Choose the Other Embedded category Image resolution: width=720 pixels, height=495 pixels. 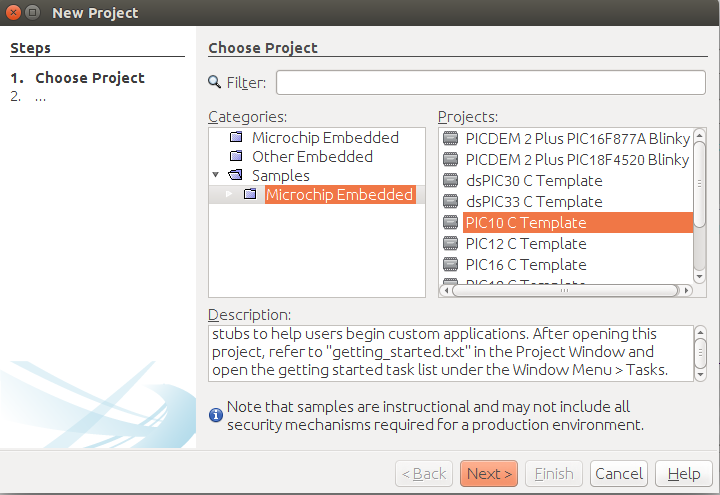click(x=312, y=157)
